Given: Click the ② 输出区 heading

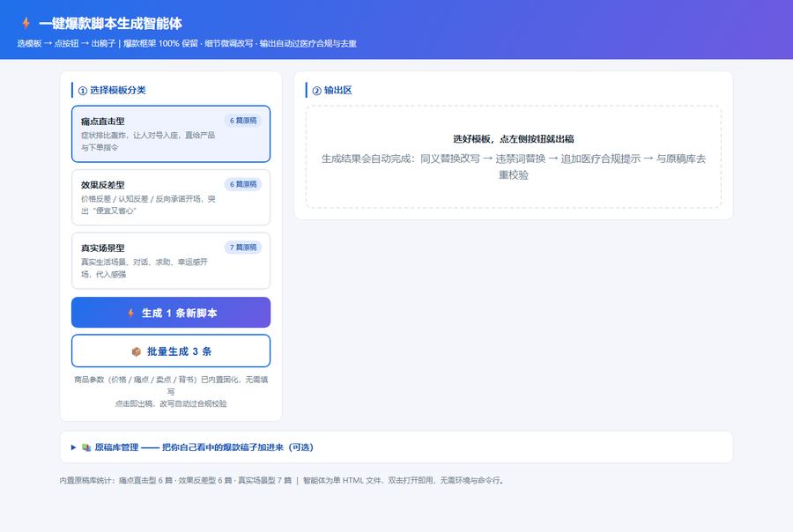Looking at the screenshot, I should point(332,90).
